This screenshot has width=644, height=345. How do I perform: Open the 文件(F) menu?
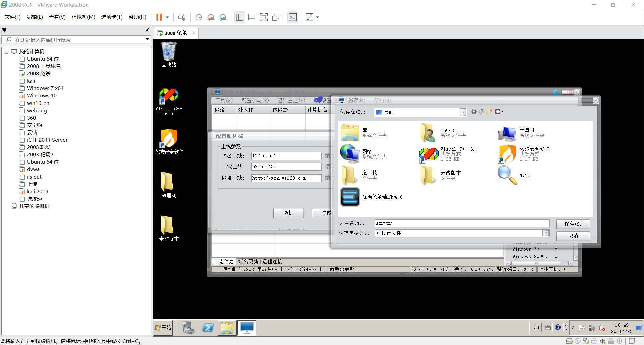(x=13, y=17)
